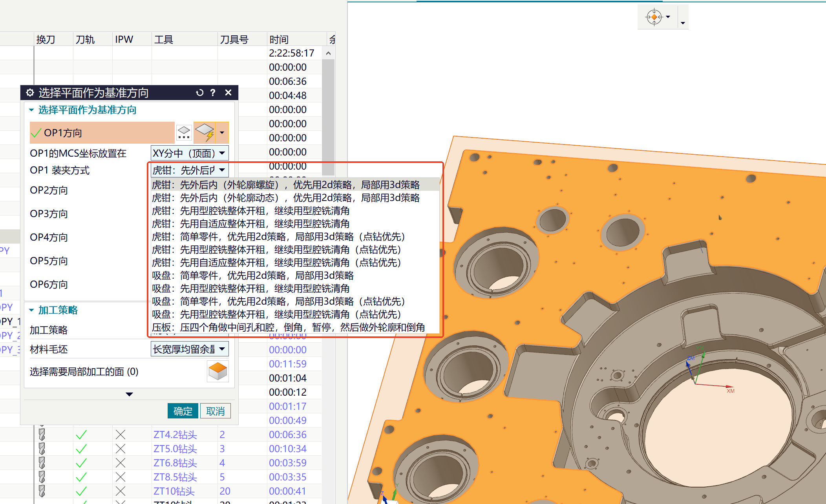Click the operation list scroll up arrow
Viewport: 826px width, 504px height.
(x=328, y=53)
